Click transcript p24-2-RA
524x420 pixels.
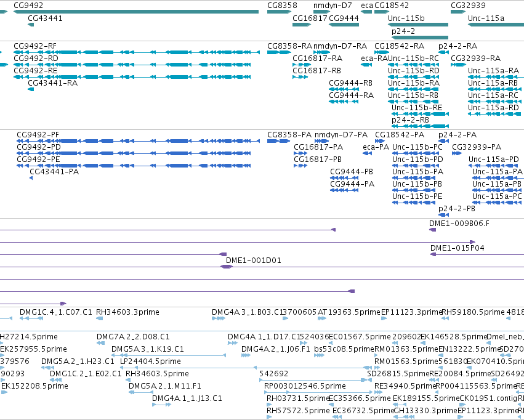[458, 46]
